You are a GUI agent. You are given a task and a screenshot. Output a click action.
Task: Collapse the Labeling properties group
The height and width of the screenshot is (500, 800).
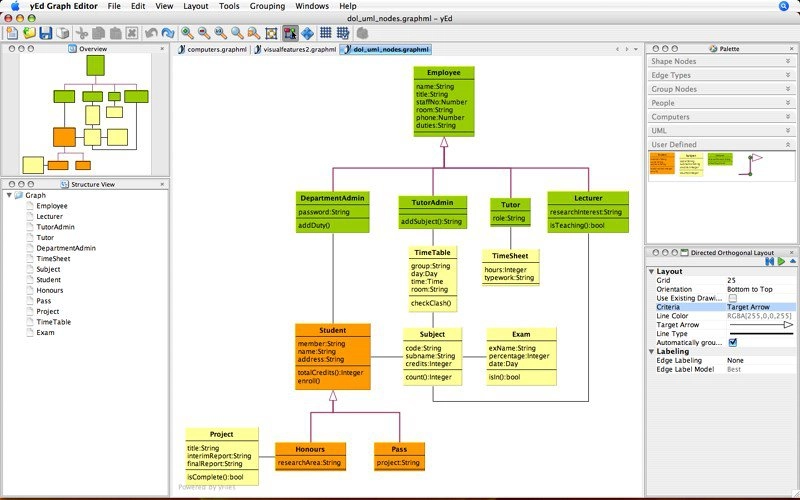652,352
